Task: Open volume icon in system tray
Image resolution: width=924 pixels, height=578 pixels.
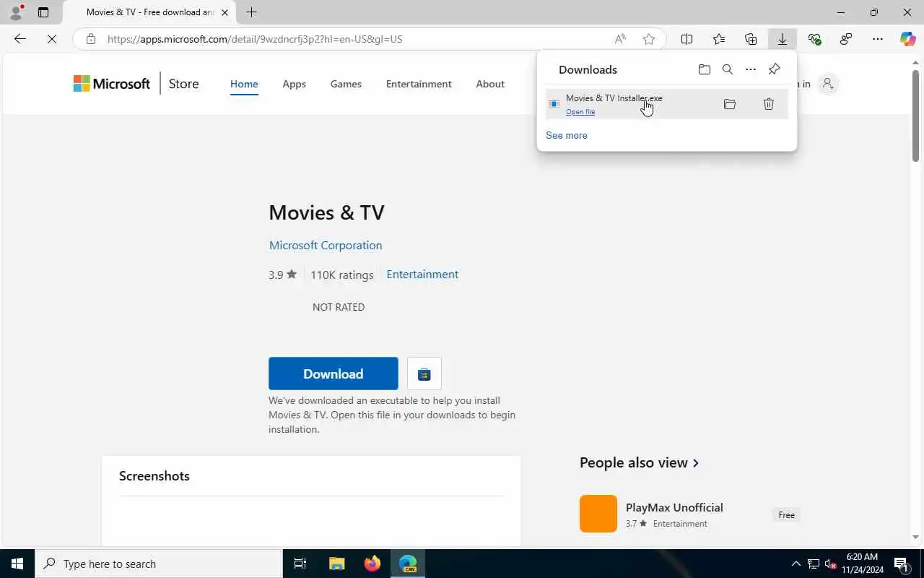Action: 830,564
